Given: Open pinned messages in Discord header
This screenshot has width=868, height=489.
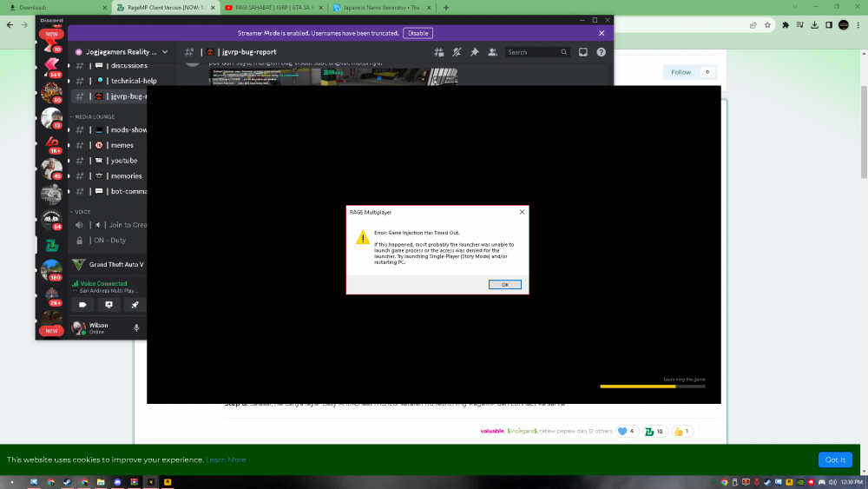Looking at the screenshot, I should (x=475, y=52).
